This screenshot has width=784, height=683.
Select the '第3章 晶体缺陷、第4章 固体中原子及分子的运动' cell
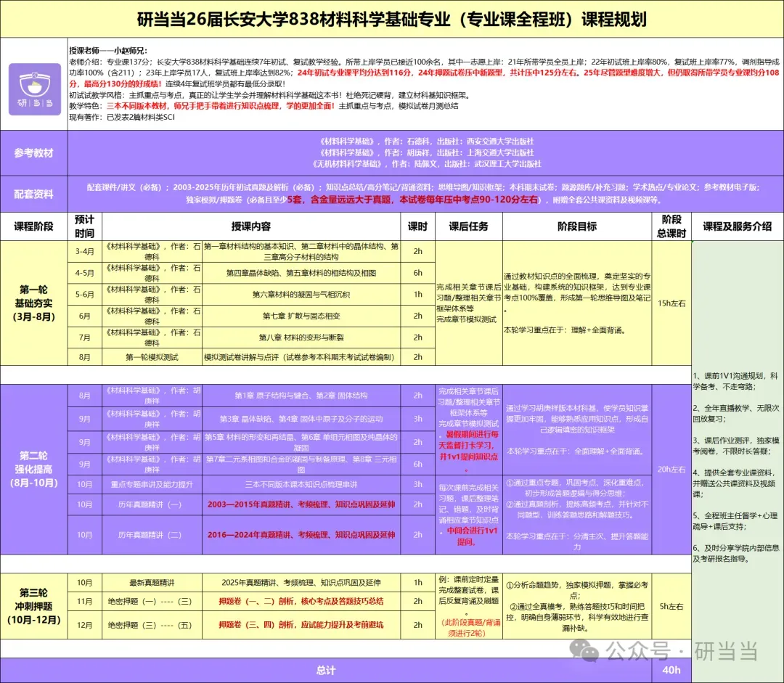(301, 419)
